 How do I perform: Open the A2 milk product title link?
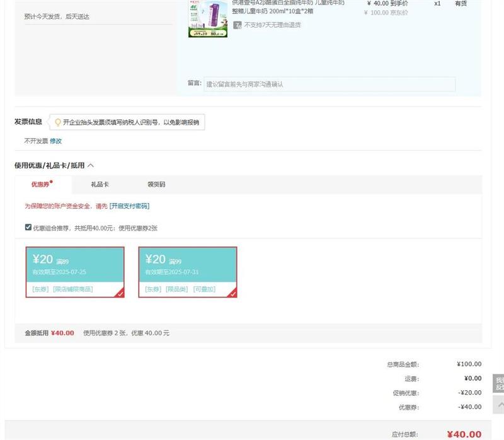pyautogui.click(x=288, y=7)
